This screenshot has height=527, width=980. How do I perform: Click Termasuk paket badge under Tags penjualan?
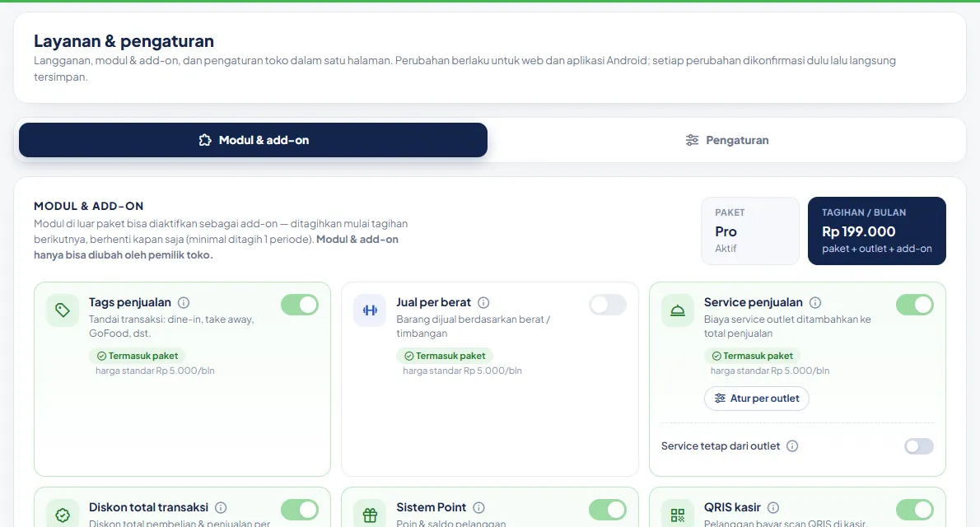tap(137, 356)
